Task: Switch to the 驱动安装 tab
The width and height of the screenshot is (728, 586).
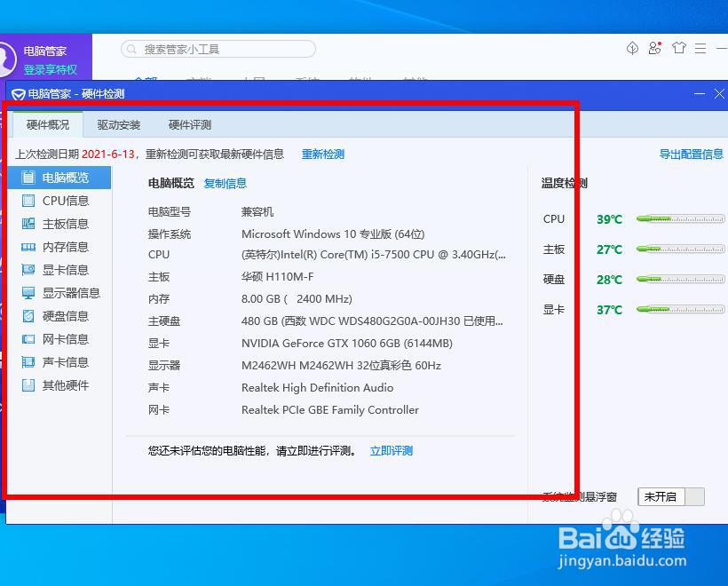Action: coord(119,124)
